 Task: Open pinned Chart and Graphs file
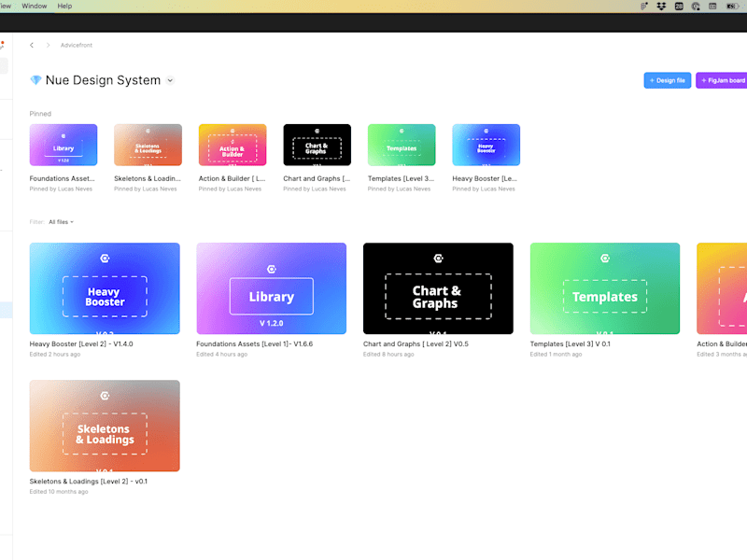317,145
